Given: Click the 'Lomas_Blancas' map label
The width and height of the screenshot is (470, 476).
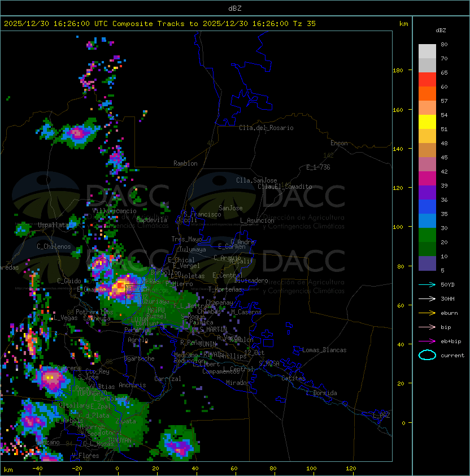Looking at the screenshot, I should pos(324,350).
